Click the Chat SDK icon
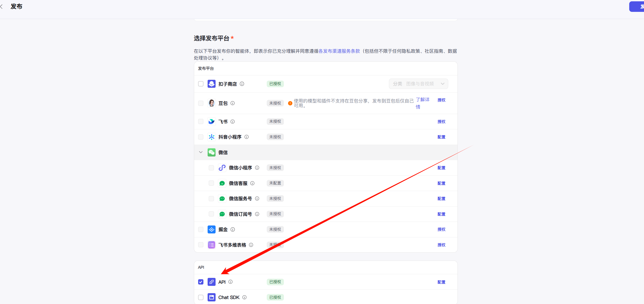Screen dimensions: 644x304 (212, 297)
